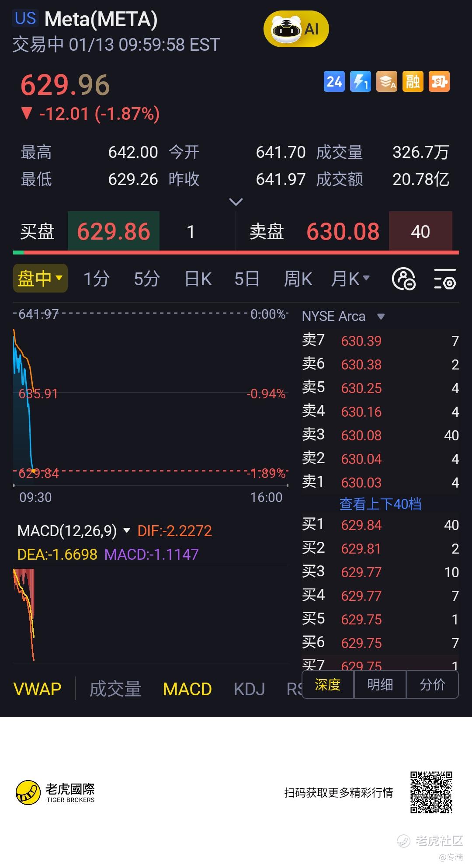Screen dimensions: 472x868
Task: Tap current price 629.96
Action: (65, 85)
